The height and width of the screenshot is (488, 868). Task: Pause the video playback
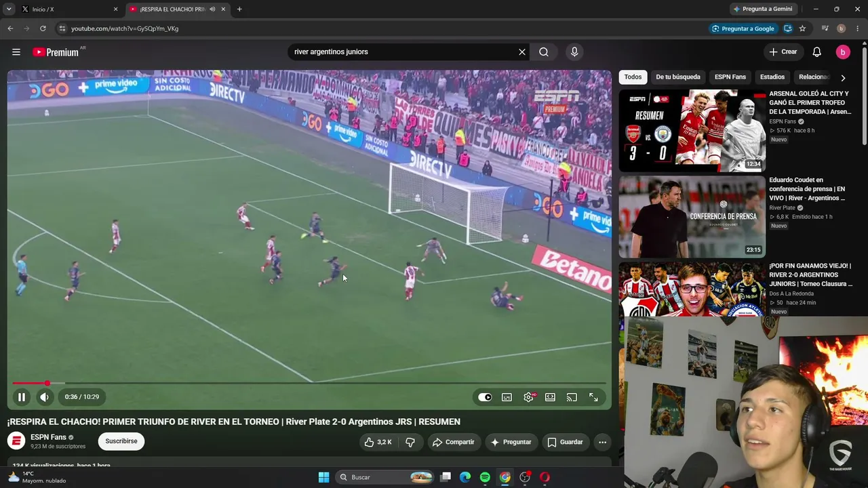[x=22, y=397]
